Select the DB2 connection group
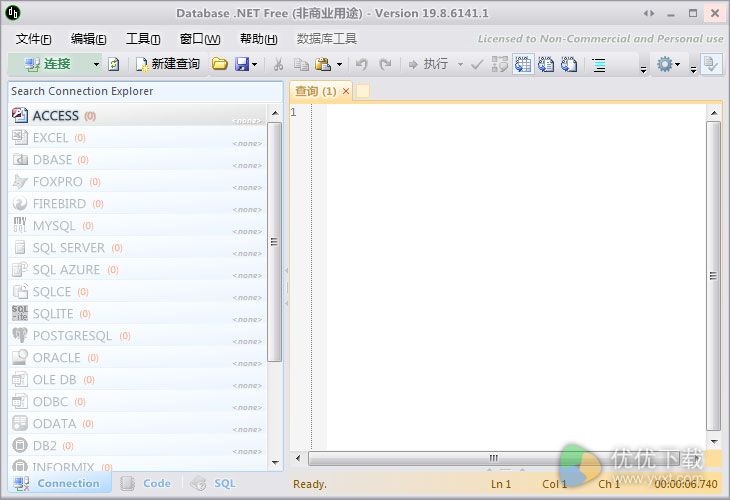The image size is (730, 500). [x=138, y=446]
